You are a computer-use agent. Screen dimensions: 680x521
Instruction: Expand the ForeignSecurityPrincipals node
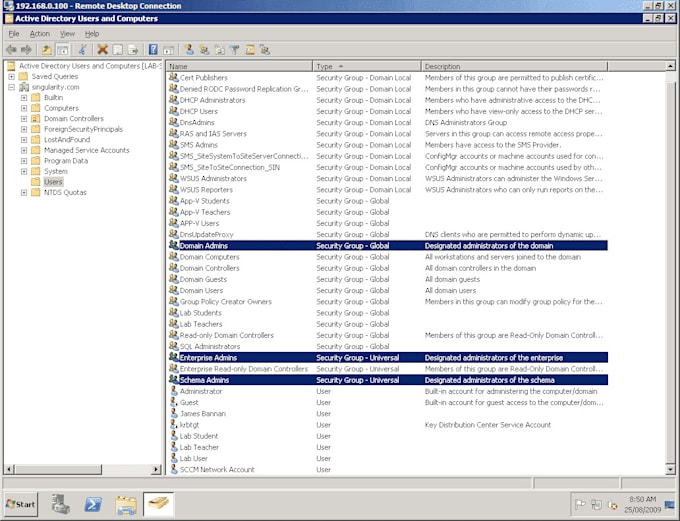pos(24,129)
